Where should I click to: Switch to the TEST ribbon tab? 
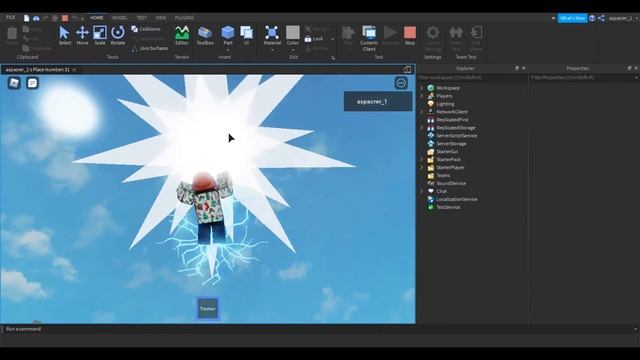pos(142,18)
